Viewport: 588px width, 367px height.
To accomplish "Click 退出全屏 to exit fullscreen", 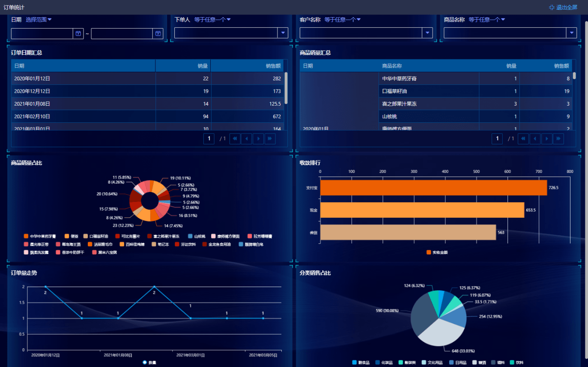I will coord(563,7).
